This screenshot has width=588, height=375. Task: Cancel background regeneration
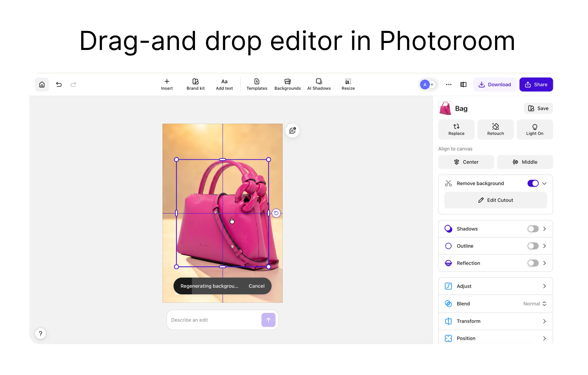click(x=256, y=286)
